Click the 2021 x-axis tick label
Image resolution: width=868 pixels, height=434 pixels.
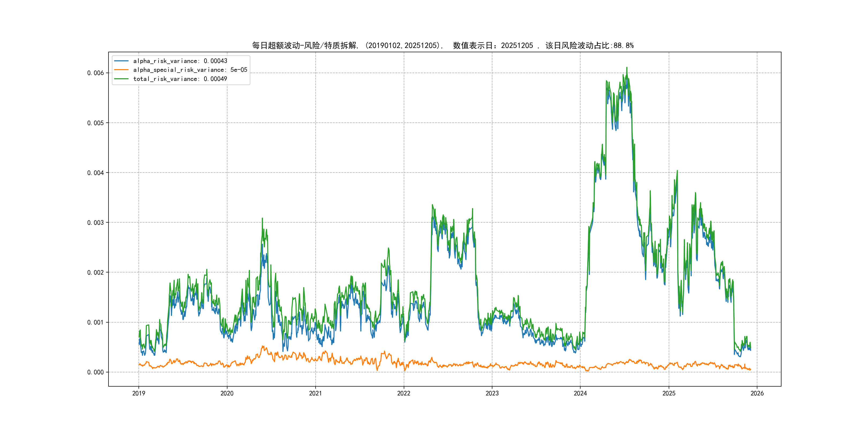pyautogui.click(x=315, y=393)
